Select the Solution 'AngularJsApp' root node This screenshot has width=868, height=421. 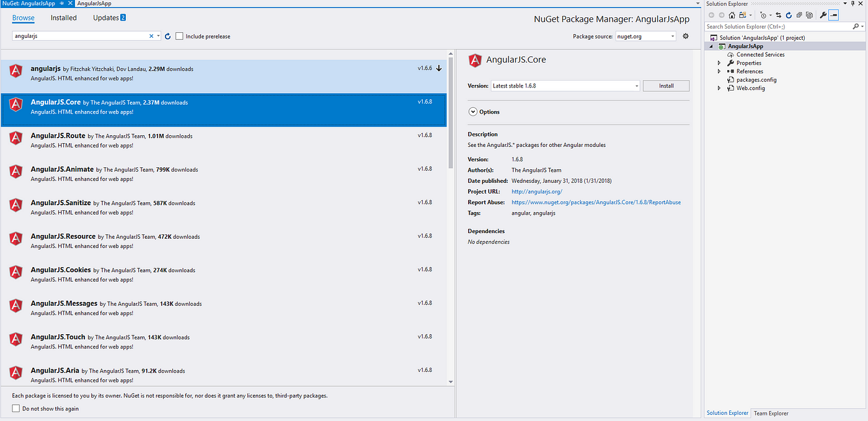tap(762, 38)
